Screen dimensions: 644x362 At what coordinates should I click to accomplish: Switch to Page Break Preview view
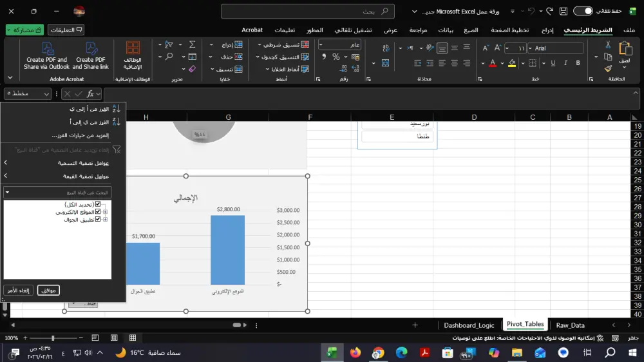[95, 338]
